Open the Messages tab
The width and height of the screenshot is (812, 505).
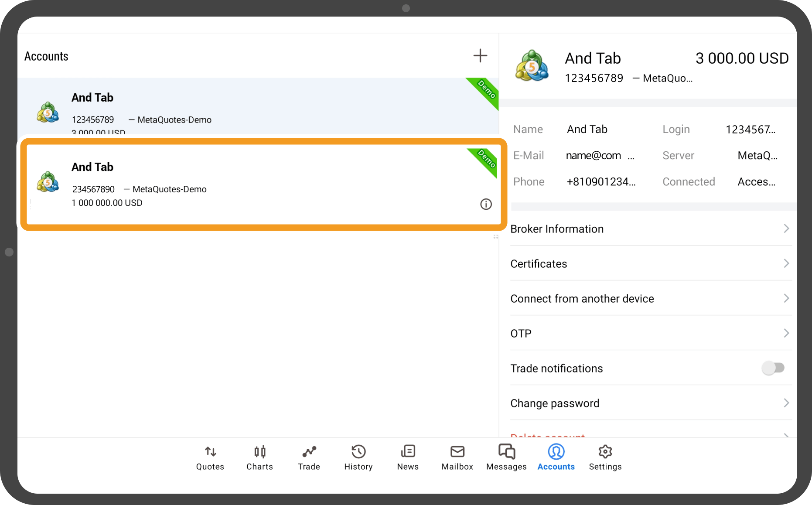coord(506,457)
